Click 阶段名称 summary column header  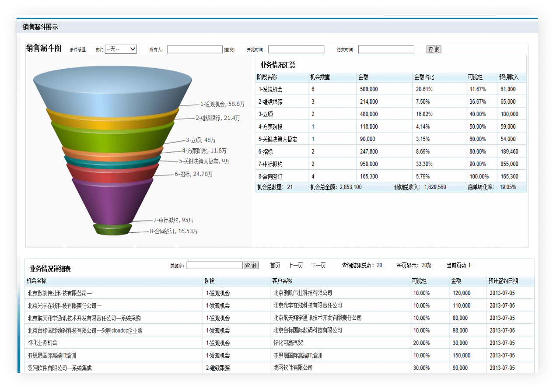tap(267, 77)
